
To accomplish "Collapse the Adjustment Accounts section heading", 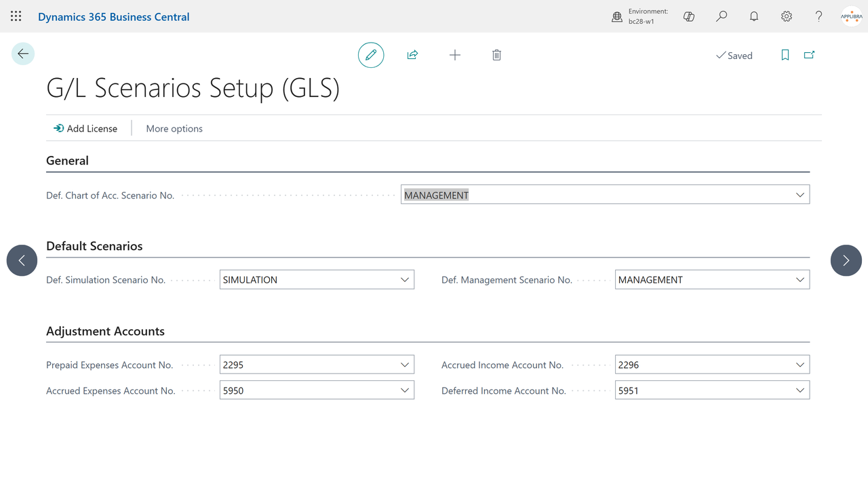I will coord(105,331).
